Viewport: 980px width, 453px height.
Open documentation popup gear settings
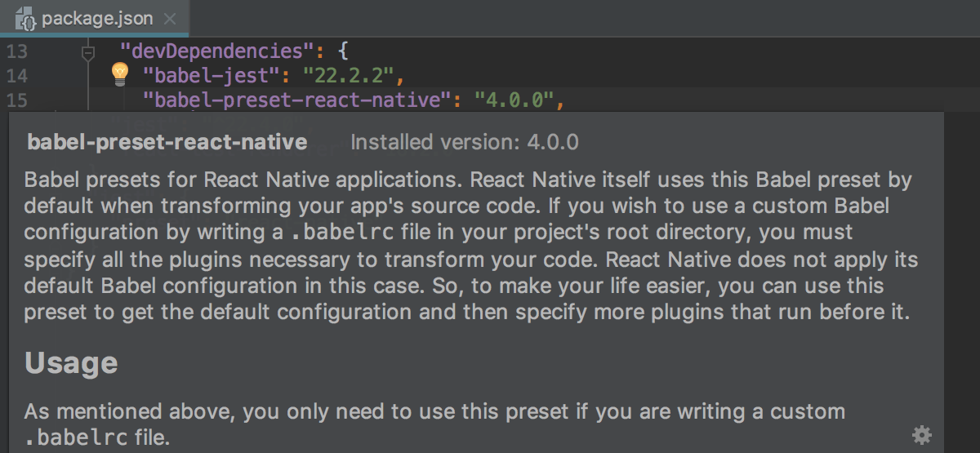pos(921,435)
